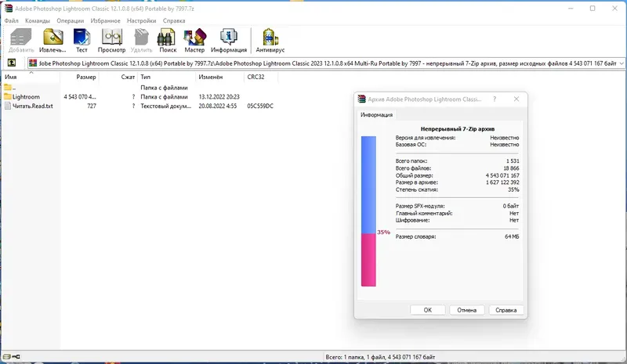Launch the Мастер wizard icon
The image size is (627, 364).
194,37
